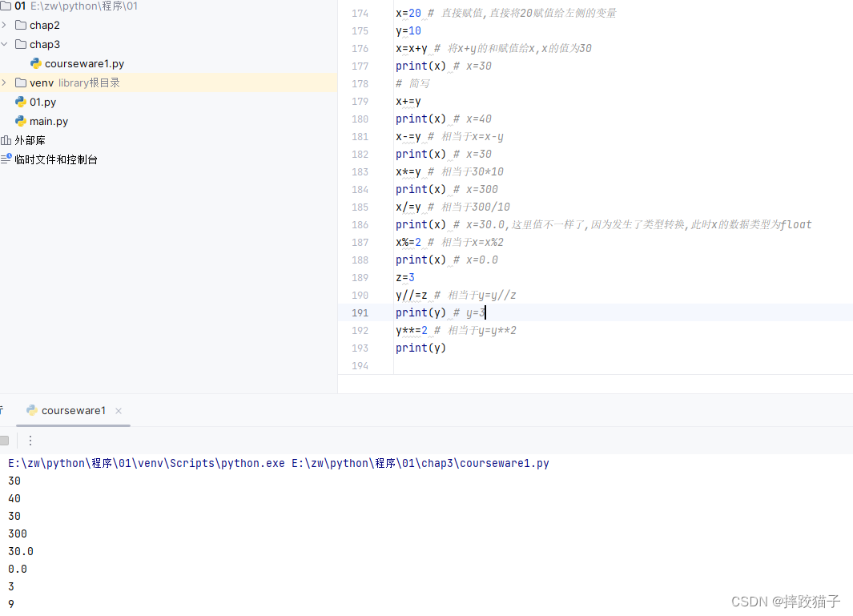Screen dimensions: 853x616
Task: Select the 外部库 node
Action: (x=30, y=140)
